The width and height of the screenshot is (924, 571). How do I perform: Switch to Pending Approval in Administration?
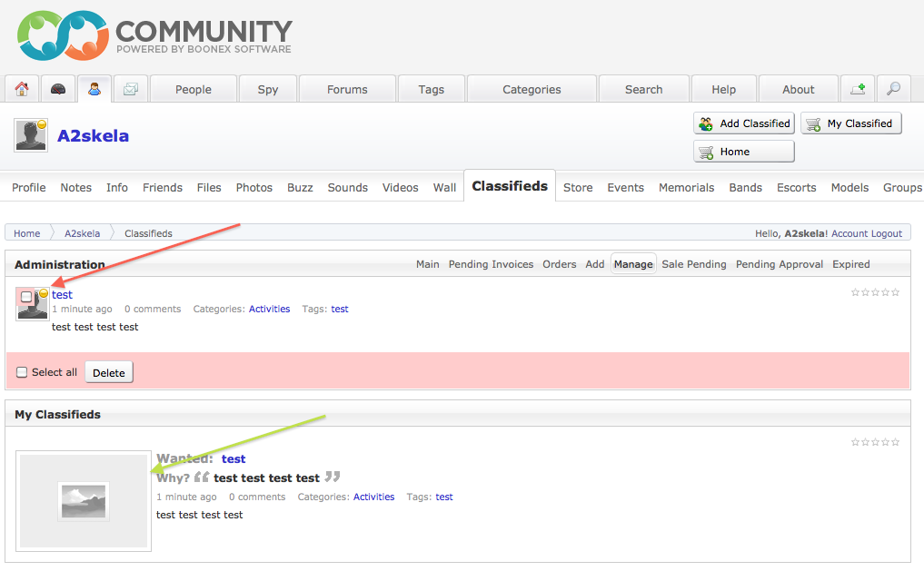(779, 264)
